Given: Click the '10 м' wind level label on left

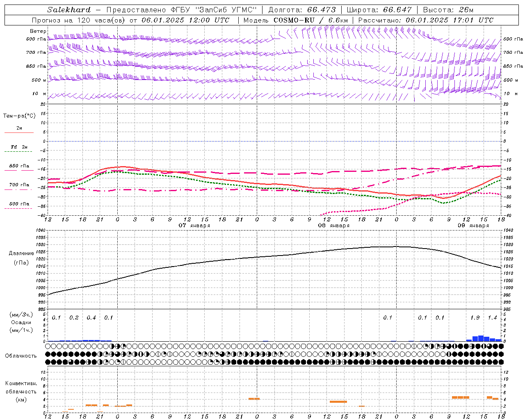Looking at the screenshot, I should [39, 94].
